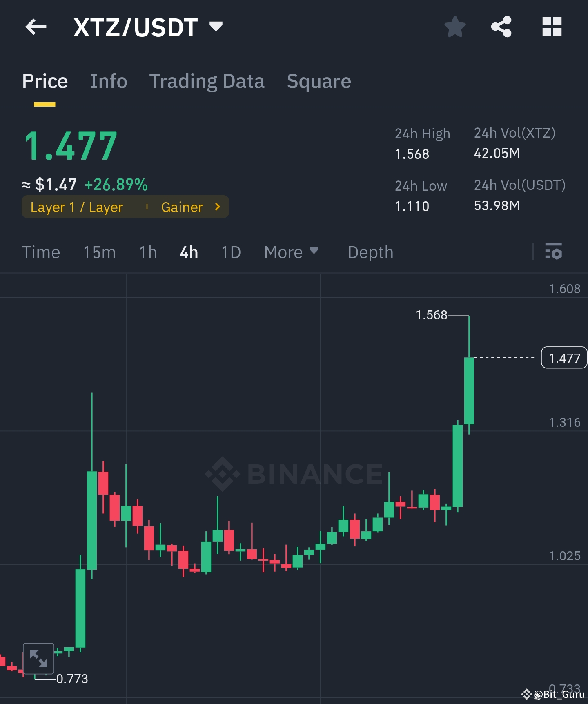Open the share options icon
This screenshot has width=588, height=704.
coord(501,27)
